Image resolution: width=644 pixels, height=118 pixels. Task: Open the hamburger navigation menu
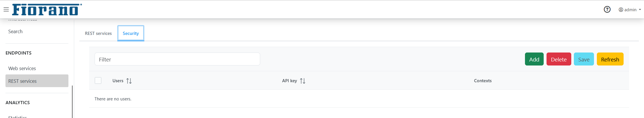coord(6,10)
